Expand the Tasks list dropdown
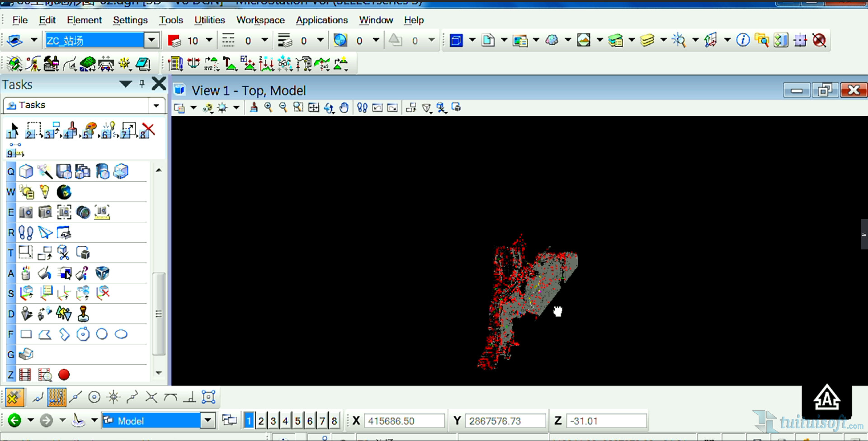868x441 pixels. (156, 105)
